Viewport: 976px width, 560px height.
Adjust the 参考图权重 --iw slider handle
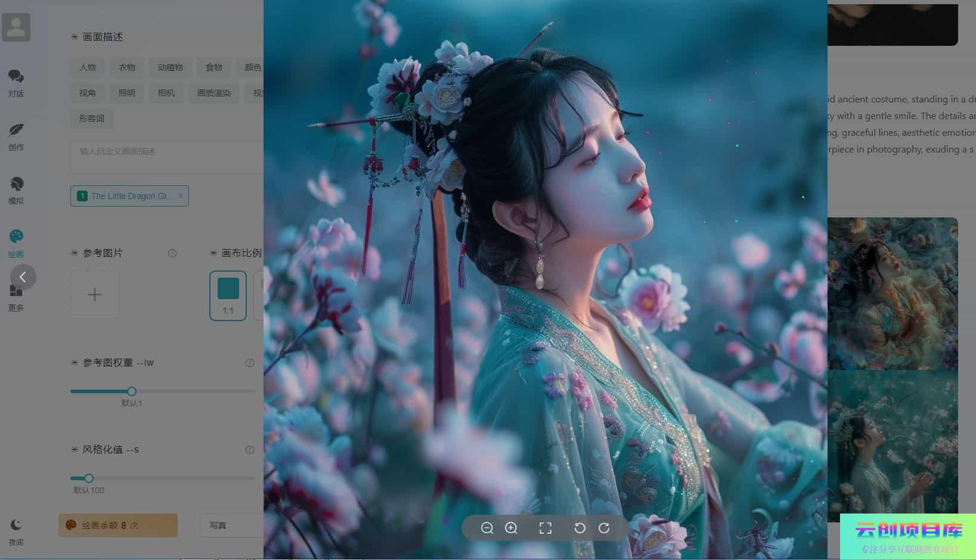point(132,391)
